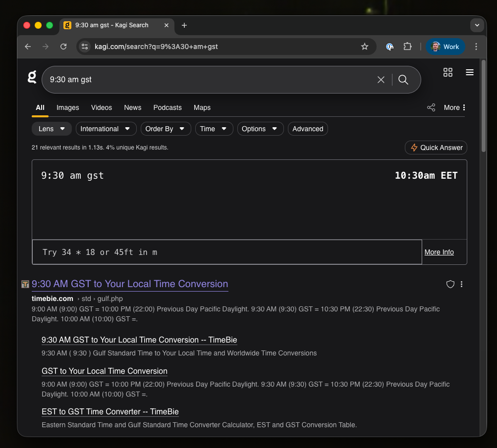
Task: Clear the search query with X icon
Action: tap(381, 80)
